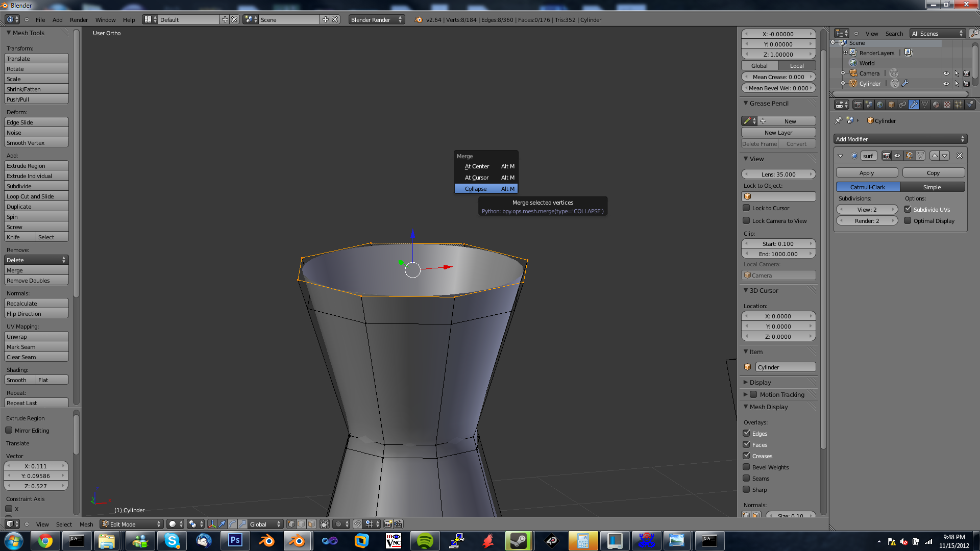The height and width of the screenshot is (551, 980).
Task: Open the Object properties cube tab
Action: (891, 105)
